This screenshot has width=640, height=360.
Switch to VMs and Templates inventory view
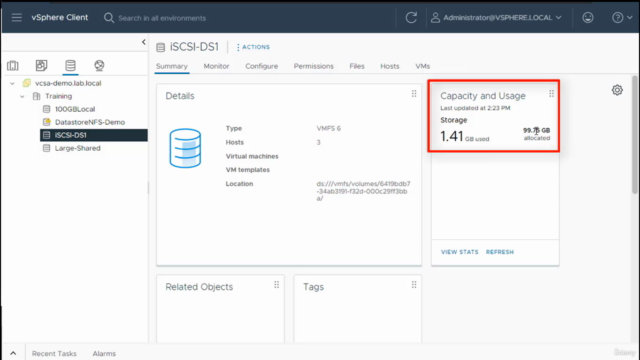tap(41, 65)
